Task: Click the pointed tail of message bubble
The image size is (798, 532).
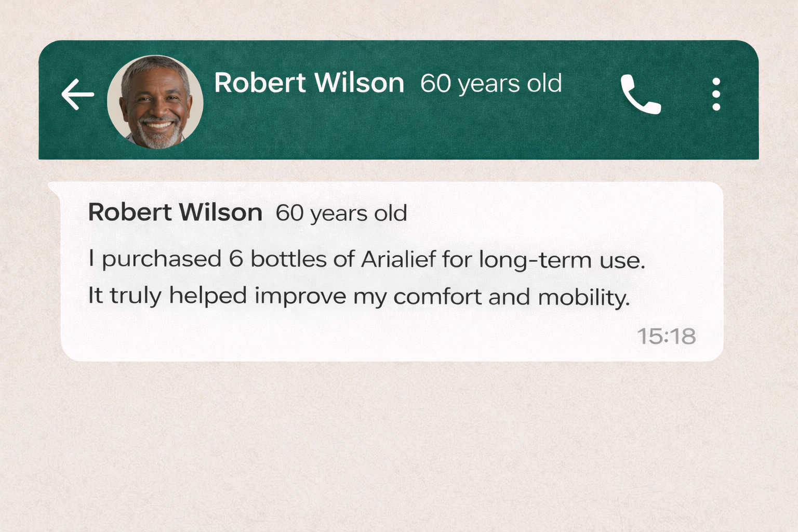Action: point(54,188)
